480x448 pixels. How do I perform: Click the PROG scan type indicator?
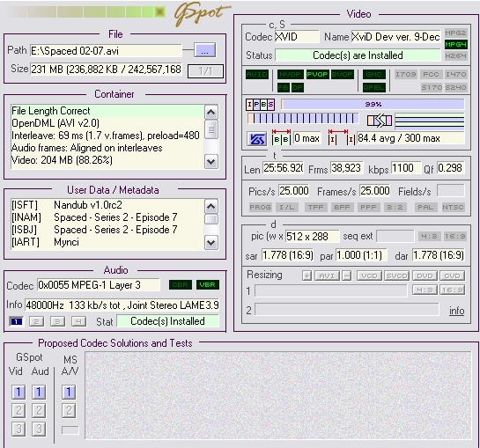[x=260, y=207]
